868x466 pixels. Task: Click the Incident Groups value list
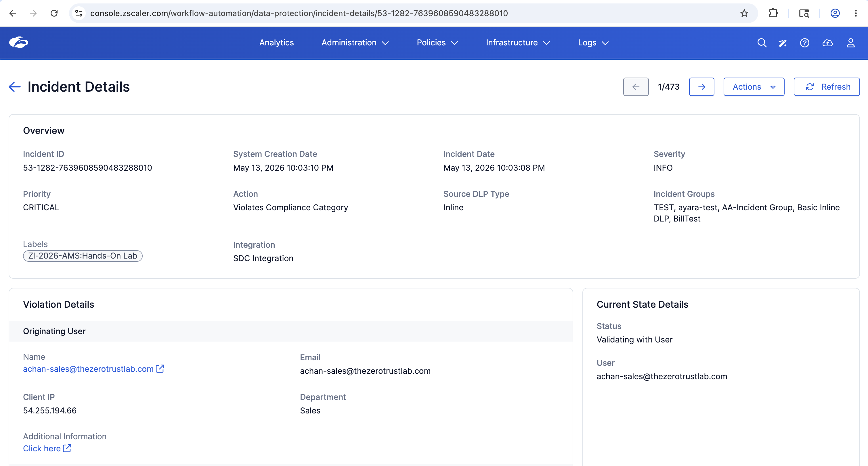pos(747,213)
